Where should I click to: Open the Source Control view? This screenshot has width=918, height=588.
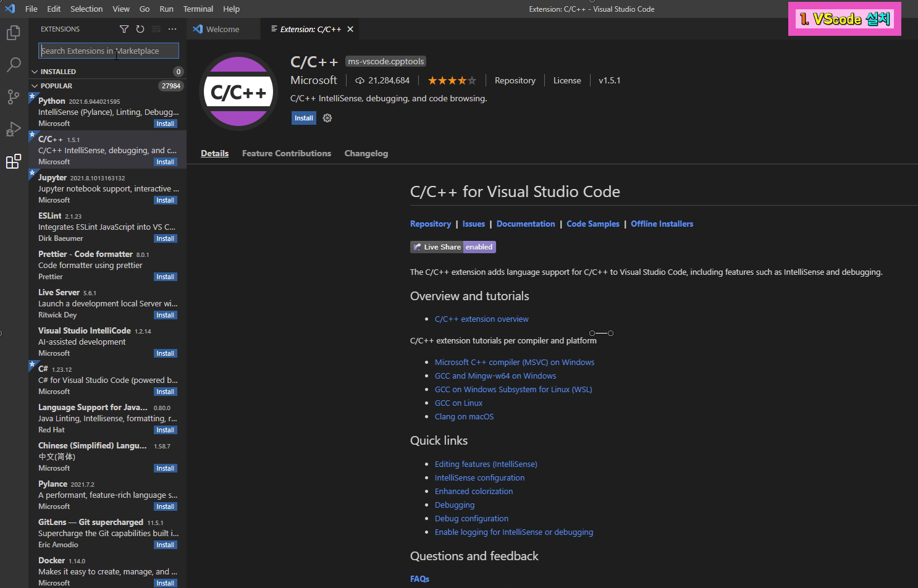[x=14, y=97]
